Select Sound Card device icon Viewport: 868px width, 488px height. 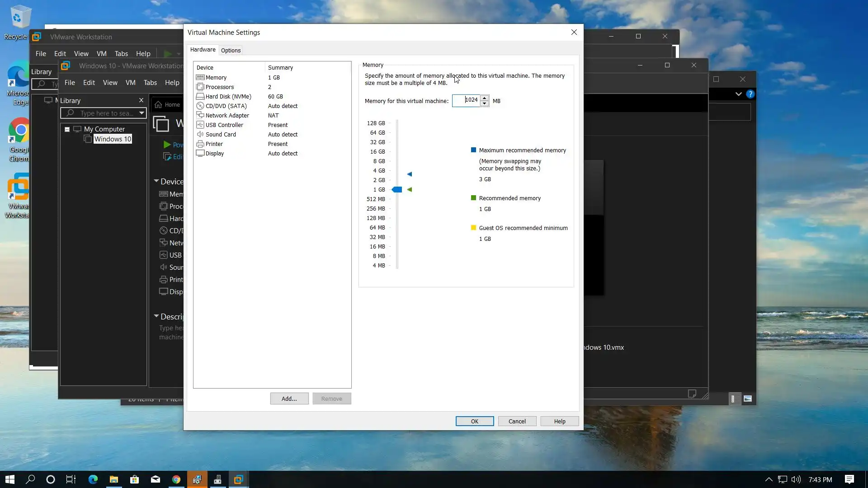200,134
